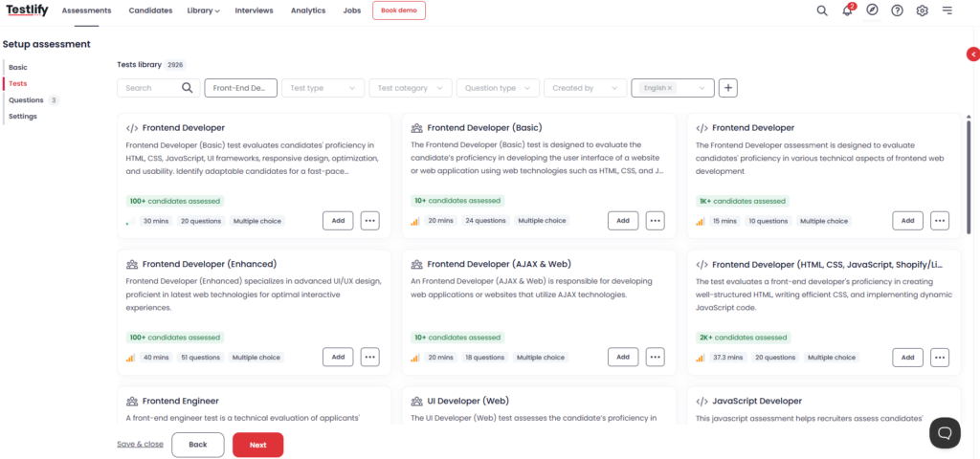
Task: Open Analytics in top navigation
Action: [x=308, y=11]
